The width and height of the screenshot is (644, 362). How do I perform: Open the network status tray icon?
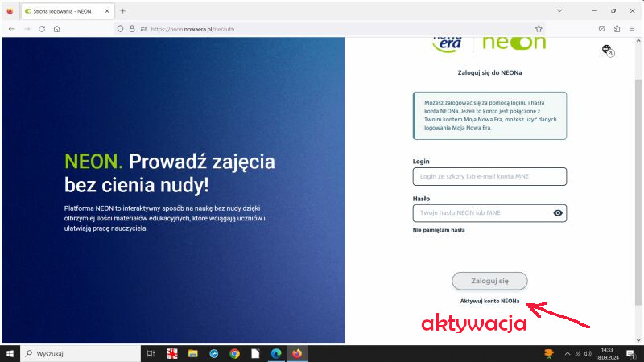[x=578, y=354]
